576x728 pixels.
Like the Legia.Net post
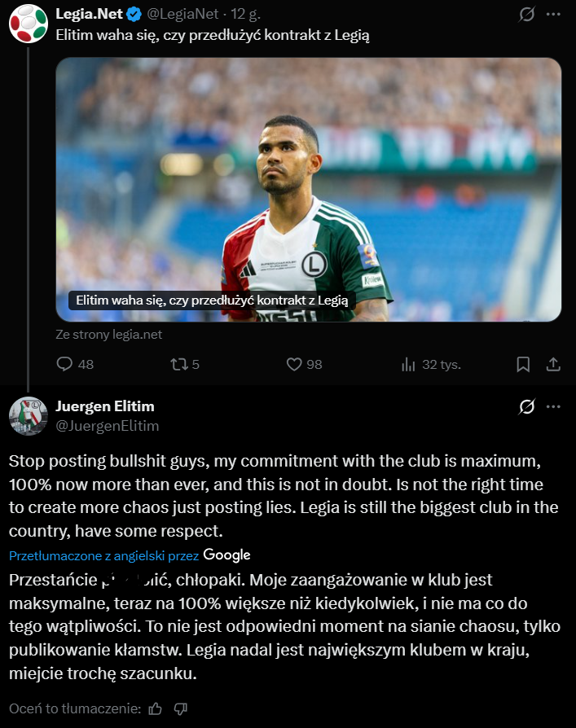(294, 365)
